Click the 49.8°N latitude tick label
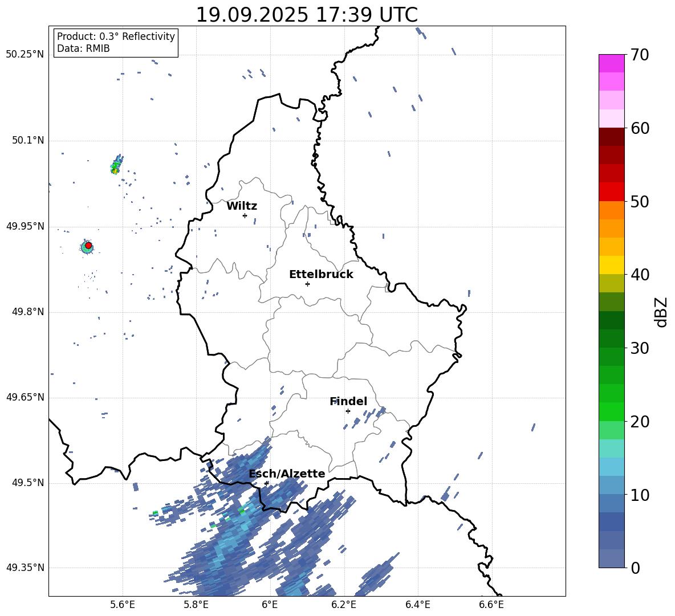The width and height of the screenshot is (675, 616). click(x=29, y=312)
